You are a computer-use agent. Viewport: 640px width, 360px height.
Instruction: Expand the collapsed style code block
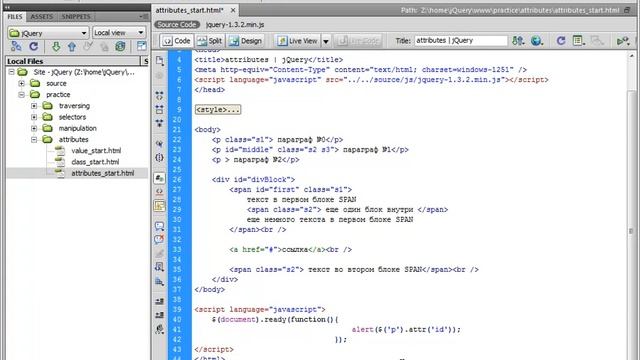tap(218, 109)
